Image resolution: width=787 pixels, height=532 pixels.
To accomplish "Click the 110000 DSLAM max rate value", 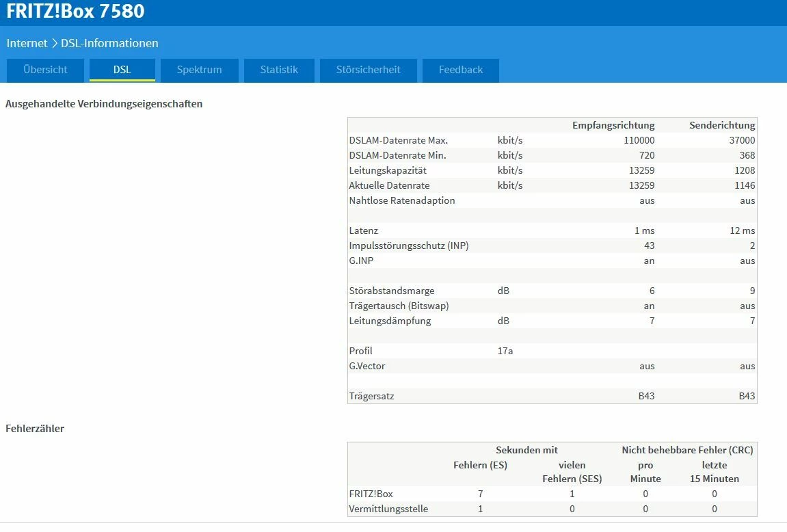I will pos(639,140).
